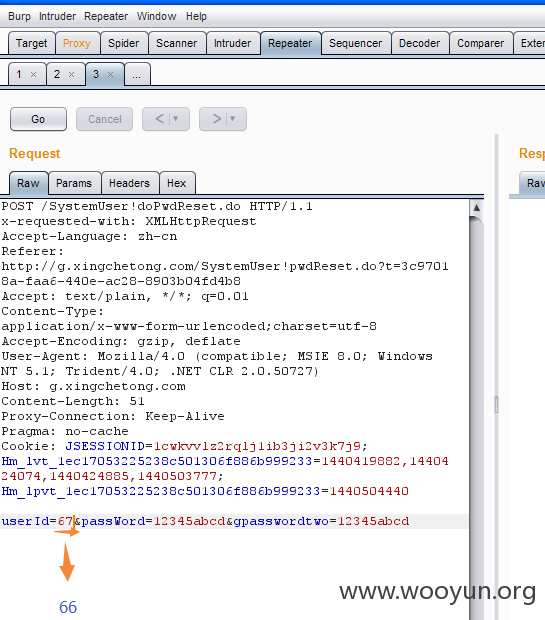Click the Hm_lpvt cookie value 1440504440
Image resolution: width=545 pixels, height=620 pixels.
click(369, 491)
